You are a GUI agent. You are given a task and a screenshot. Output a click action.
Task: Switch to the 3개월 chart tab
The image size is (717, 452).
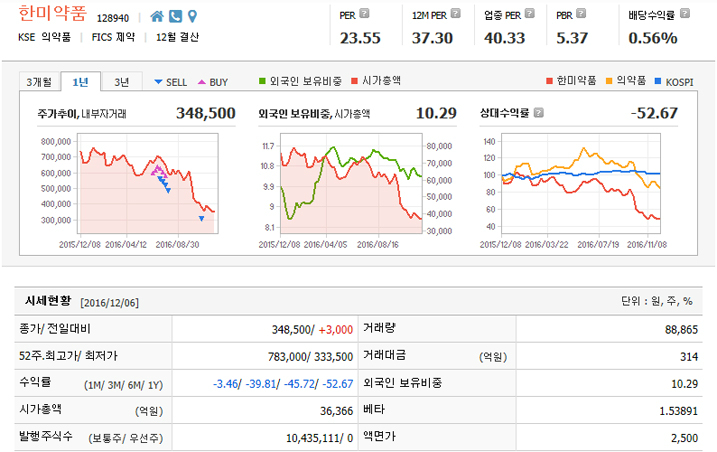[40, 82]
